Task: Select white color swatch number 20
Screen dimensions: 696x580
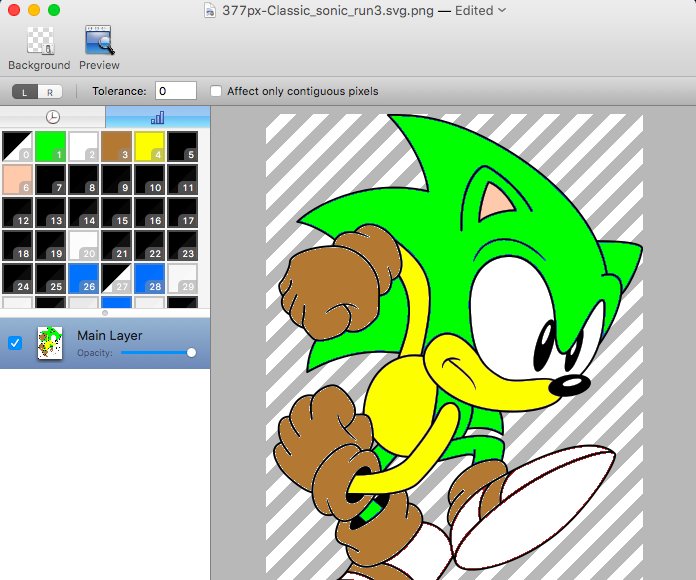Action: coord(83,245)
